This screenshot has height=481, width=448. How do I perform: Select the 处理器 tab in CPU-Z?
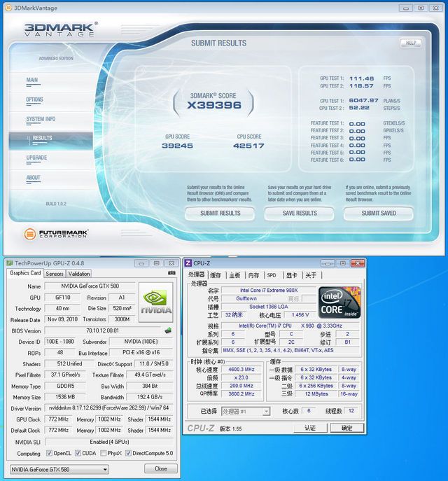pyautogui.click(x=196, y=274)
